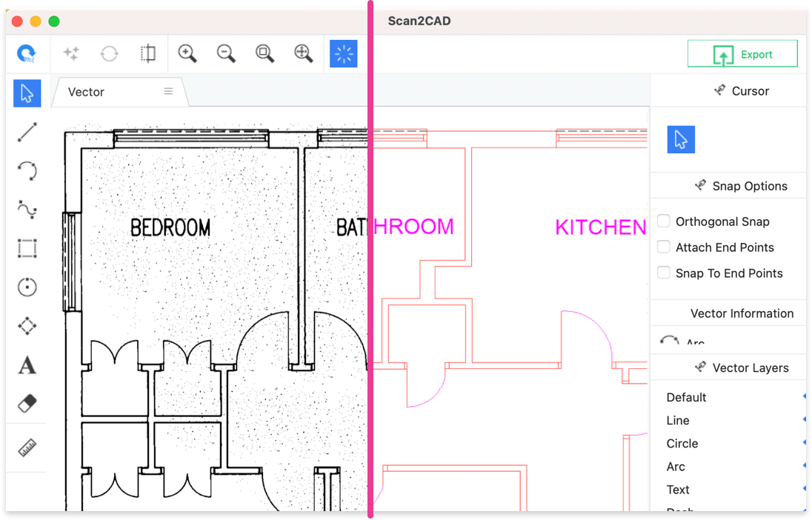Open the measurement ruler tool
Screen dimensions: 812x520
pos(27,446)
